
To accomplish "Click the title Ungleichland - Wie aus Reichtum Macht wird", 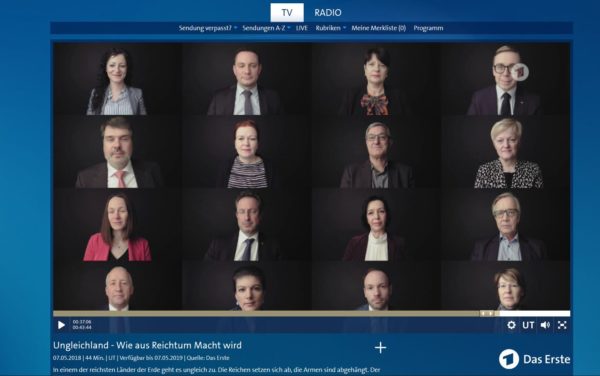I will click(x=147, y=345).
